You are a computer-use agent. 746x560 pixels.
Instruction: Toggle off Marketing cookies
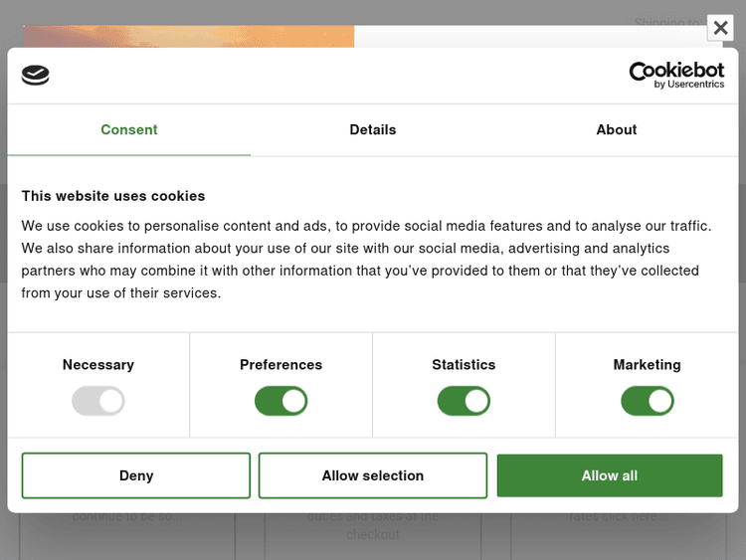[x=648, y=401]
